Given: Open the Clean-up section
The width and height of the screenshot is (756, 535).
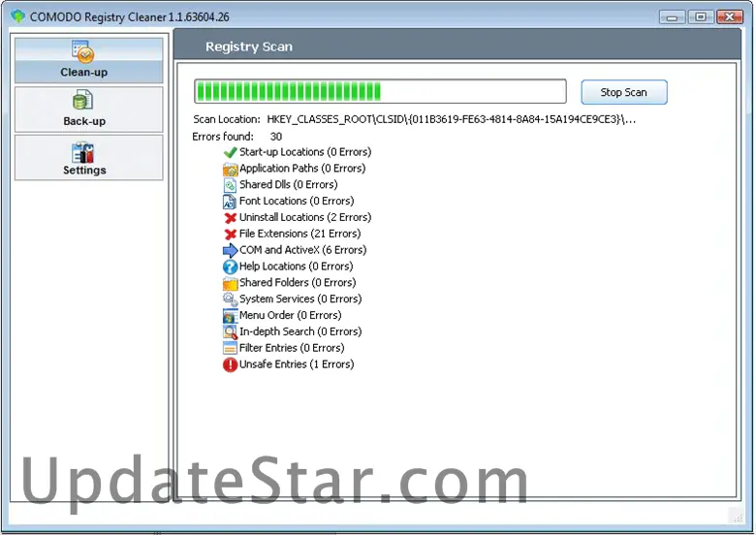Looking at the screenshot, I should coord(89,60).
